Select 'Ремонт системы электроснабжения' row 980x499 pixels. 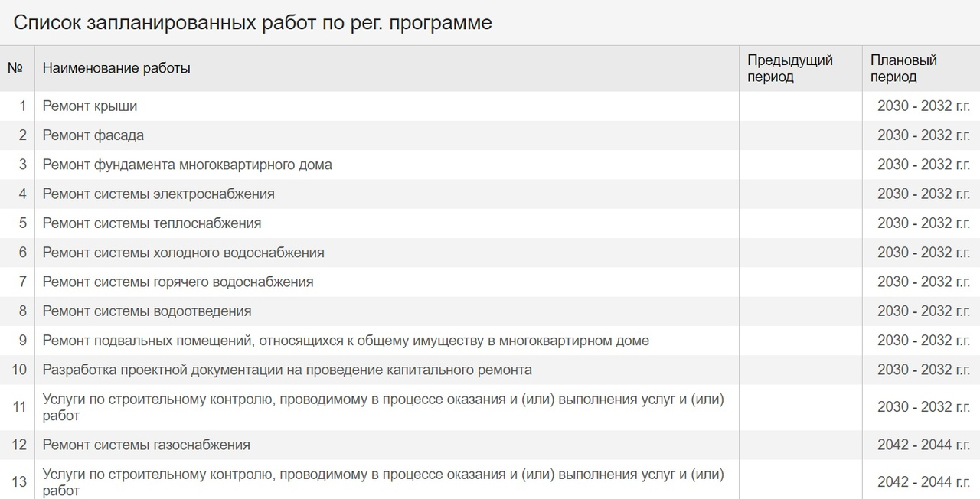[x=490, y=194]
